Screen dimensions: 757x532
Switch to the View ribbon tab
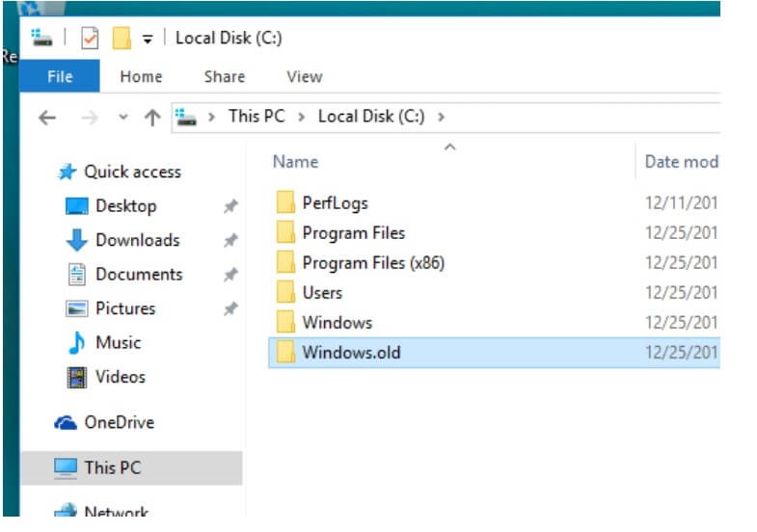tap(304, 77)
